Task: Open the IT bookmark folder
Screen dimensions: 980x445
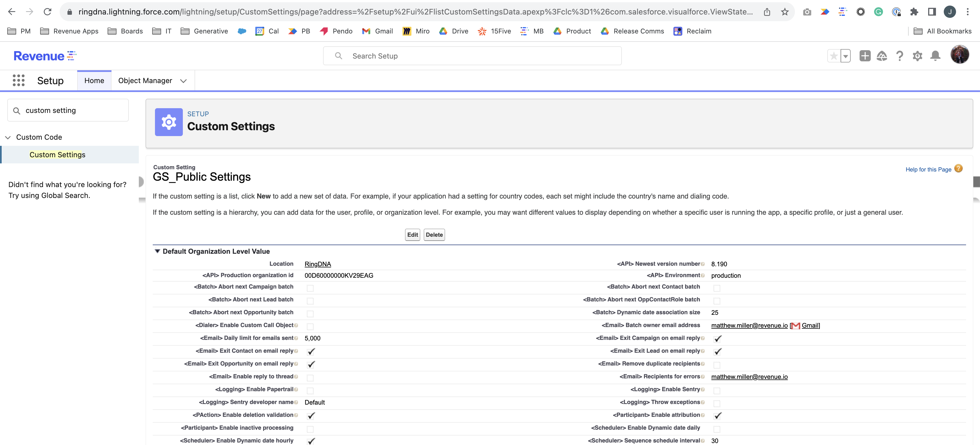Action: pyautogui.click(x=162, y=31)
